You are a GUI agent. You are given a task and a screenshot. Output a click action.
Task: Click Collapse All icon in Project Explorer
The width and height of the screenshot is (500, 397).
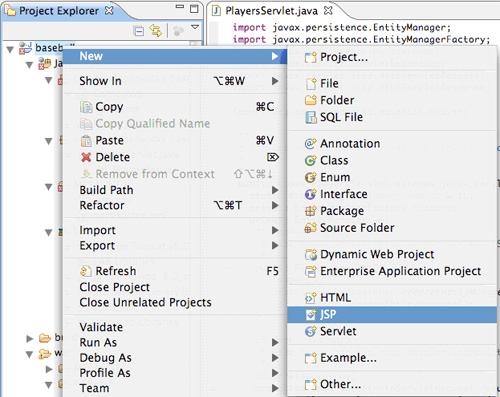tap(139, 31)
